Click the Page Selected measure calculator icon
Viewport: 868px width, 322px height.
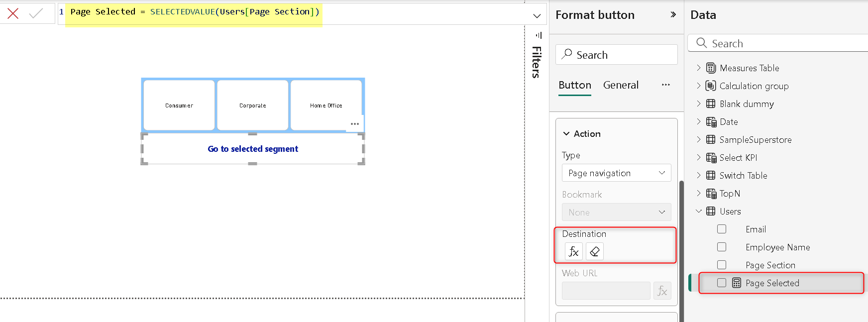(x=737, y=283)
